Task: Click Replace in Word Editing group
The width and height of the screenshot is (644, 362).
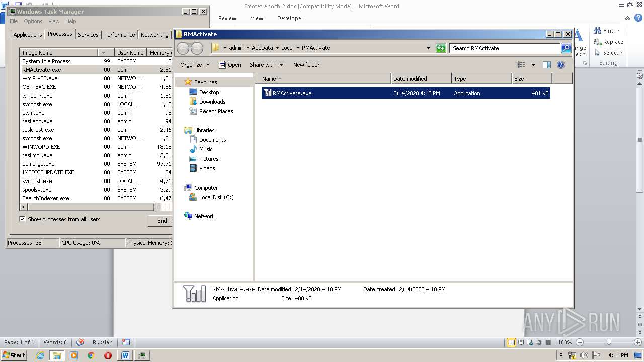Action: coord(609,42)
